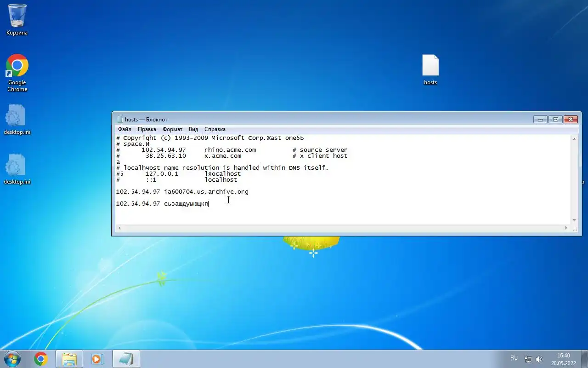Click on '127.0.0.1' in the file

(162, 174)
